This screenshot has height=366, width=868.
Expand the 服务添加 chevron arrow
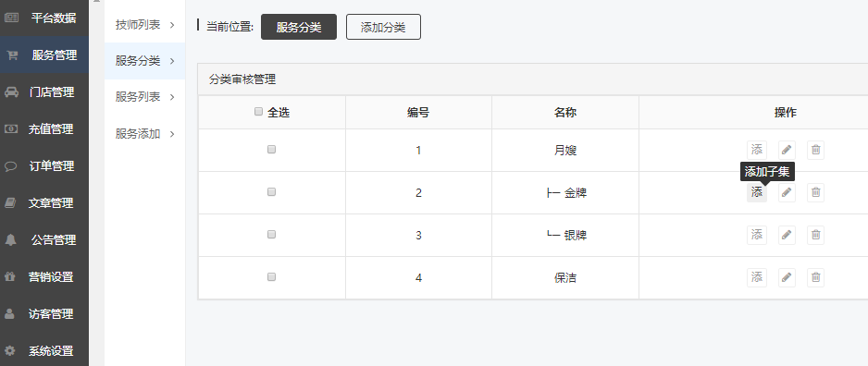coord(172,134)
